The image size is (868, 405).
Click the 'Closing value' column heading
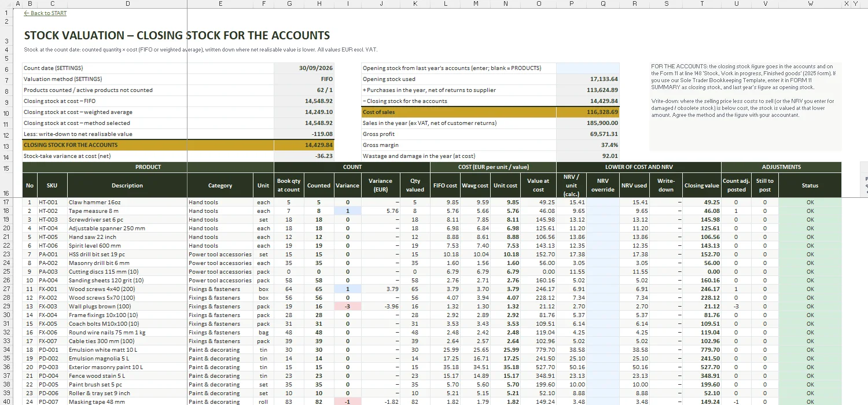pos(702,186)
